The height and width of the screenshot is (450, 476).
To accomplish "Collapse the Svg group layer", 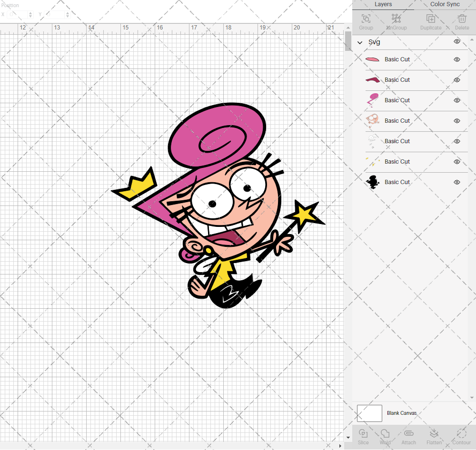I will 360,42.
